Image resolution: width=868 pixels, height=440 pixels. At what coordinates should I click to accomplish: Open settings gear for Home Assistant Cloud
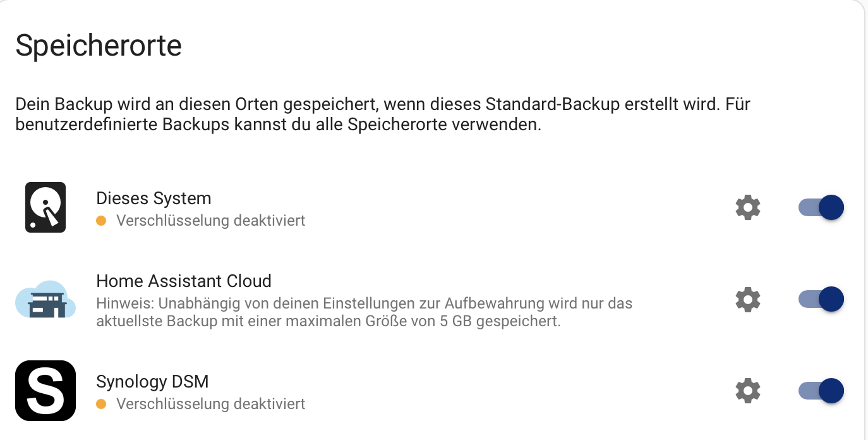748,299
